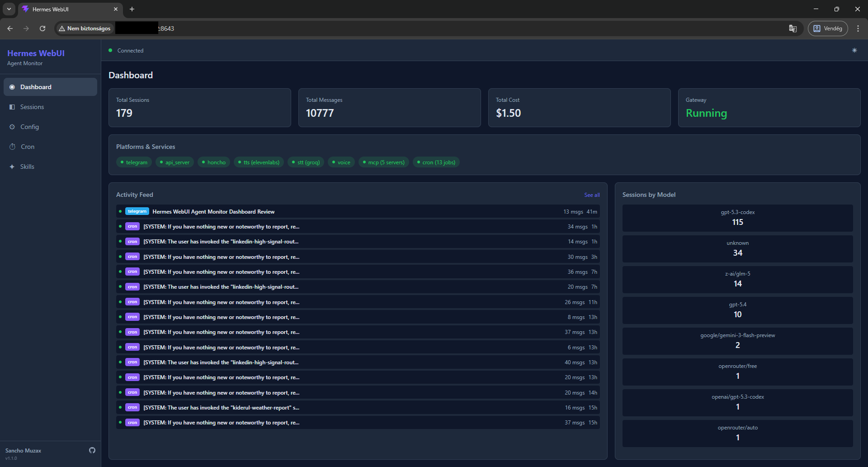Open the kiderul-weather-report cron entry
This screenshot has height=467, width=868.
(358, 407)
